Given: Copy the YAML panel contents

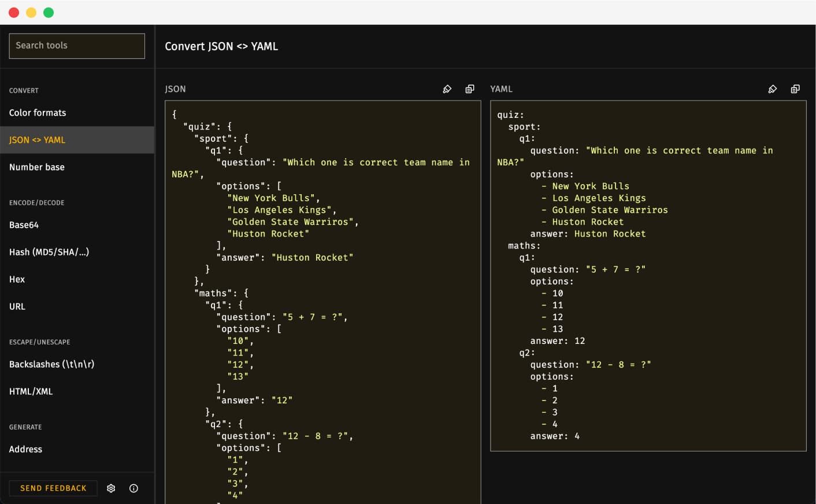Looking at the screenshot, I should pos(795,89).
